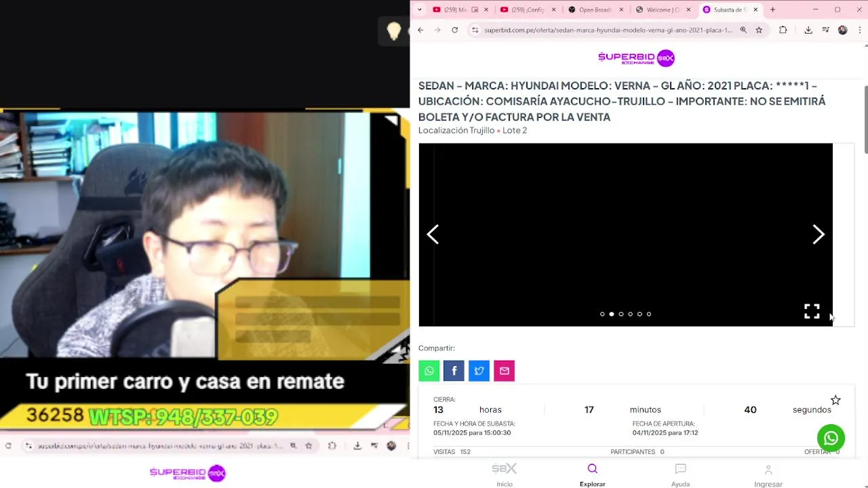Add the lot to favorites with star
Viewport: 868px width, 488px height.
[835, 401]
